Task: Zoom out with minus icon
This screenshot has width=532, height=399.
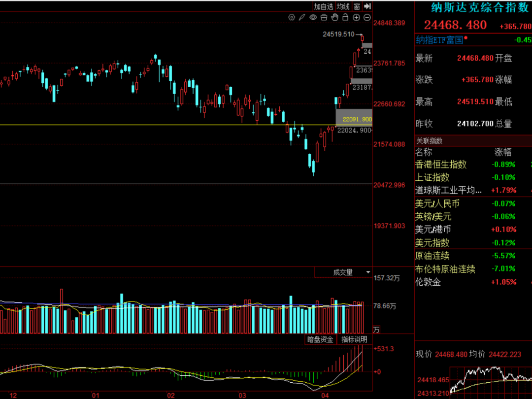Action: (x=367, y=17)
